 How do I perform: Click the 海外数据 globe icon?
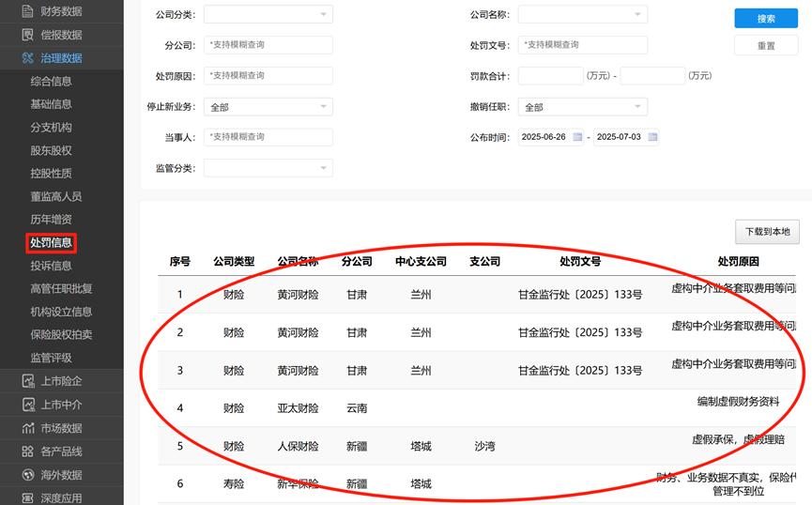tap(28, 475)
